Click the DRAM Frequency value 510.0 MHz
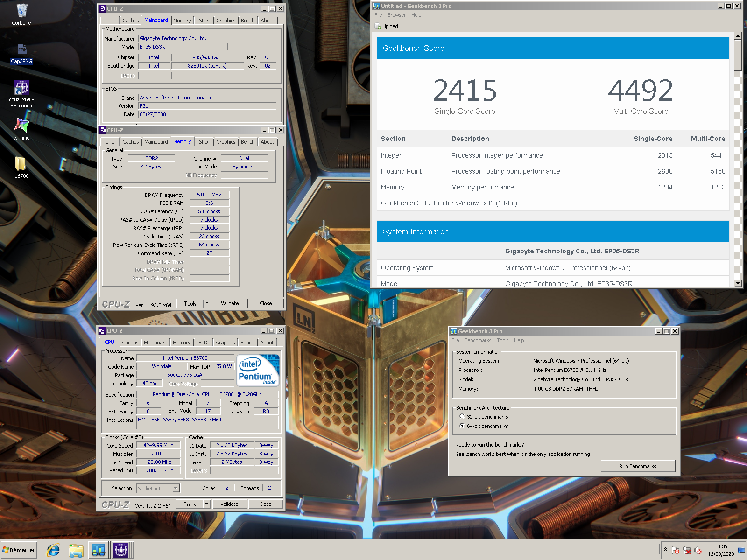The width and height of the screenshot is (747, 560). (x=209, y=195)
